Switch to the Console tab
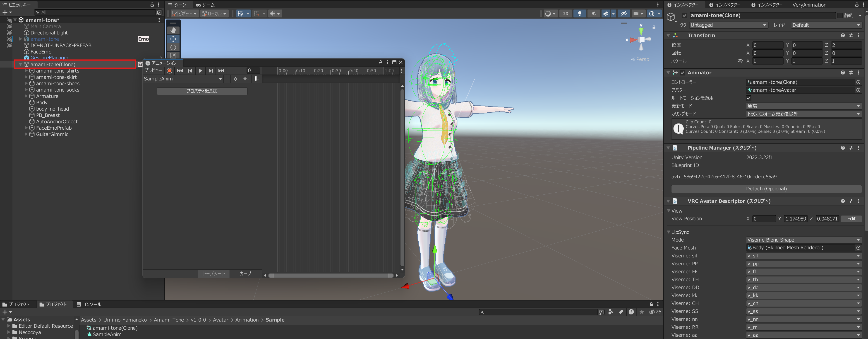The image size is (868, 339). point(89,304)
